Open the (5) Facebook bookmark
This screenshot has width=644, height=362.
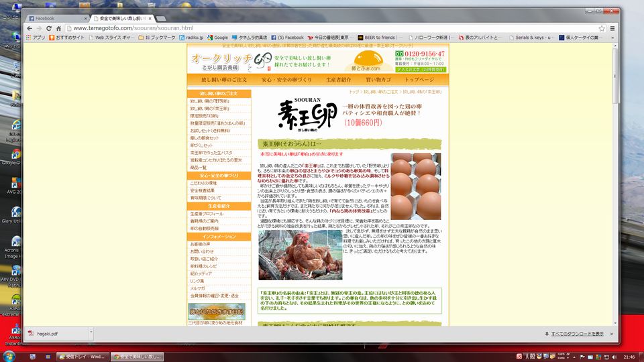click(287, 38)
